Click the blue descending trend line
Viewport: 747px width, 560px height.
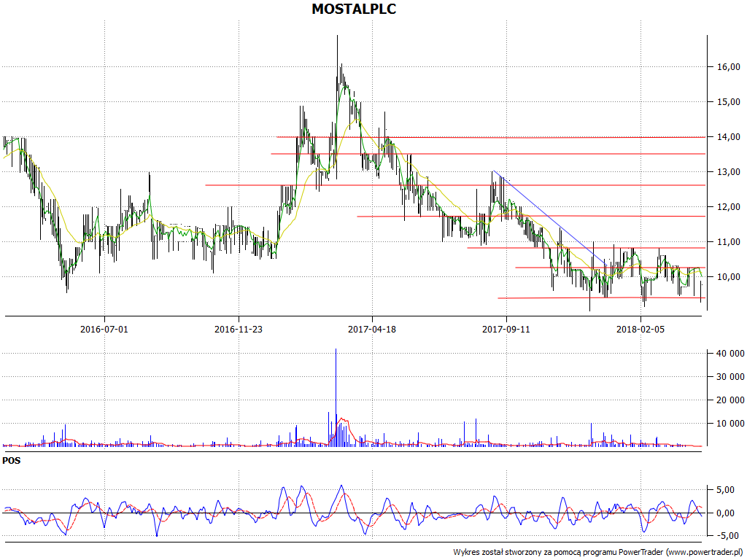pos(550,217)
